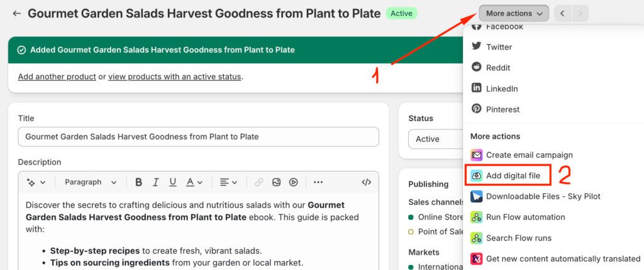The height and width of the screenshot is (270, 644).
Task: Toggle bold formatting in the description toolbar
Action: click(x=139, y=182)
